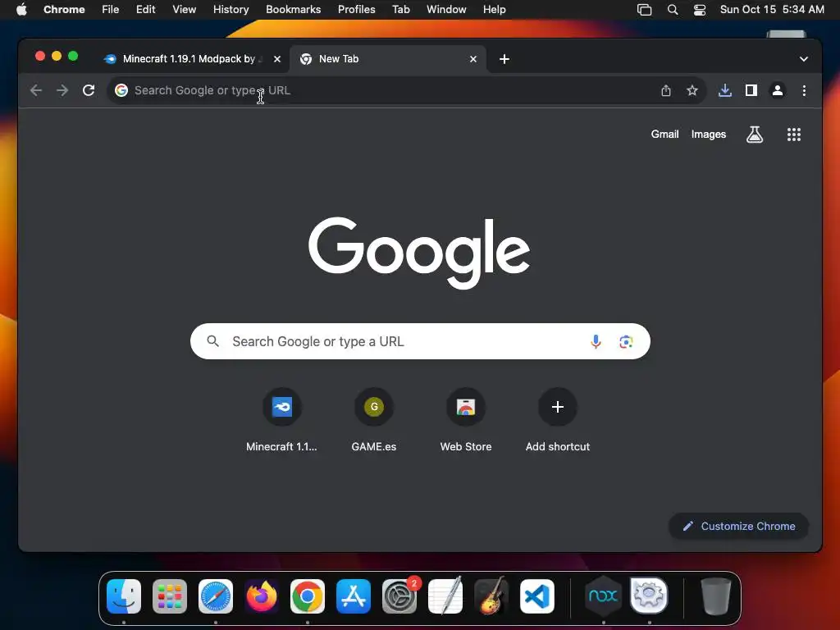Viewport: 840px width, 630px height.
Task: Search by image with Google Lens icon
Action: [626, 341]
